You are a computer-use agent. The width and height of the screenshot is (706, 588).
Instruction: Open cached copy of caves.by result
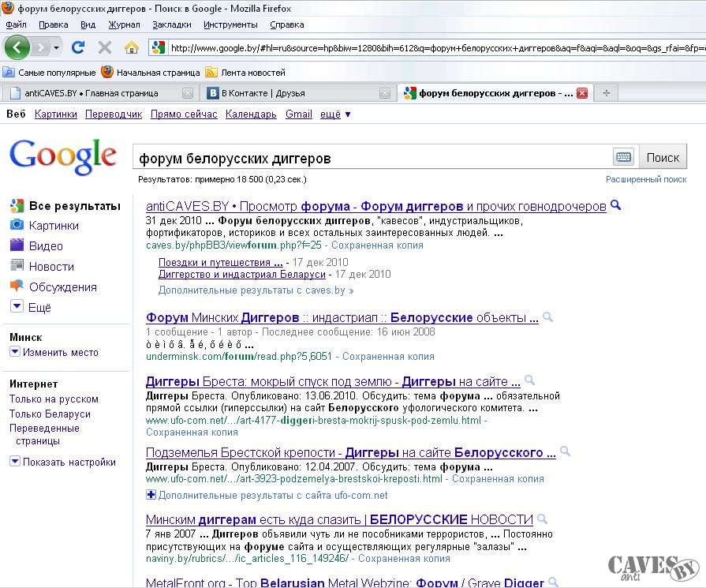pos(377,245)
